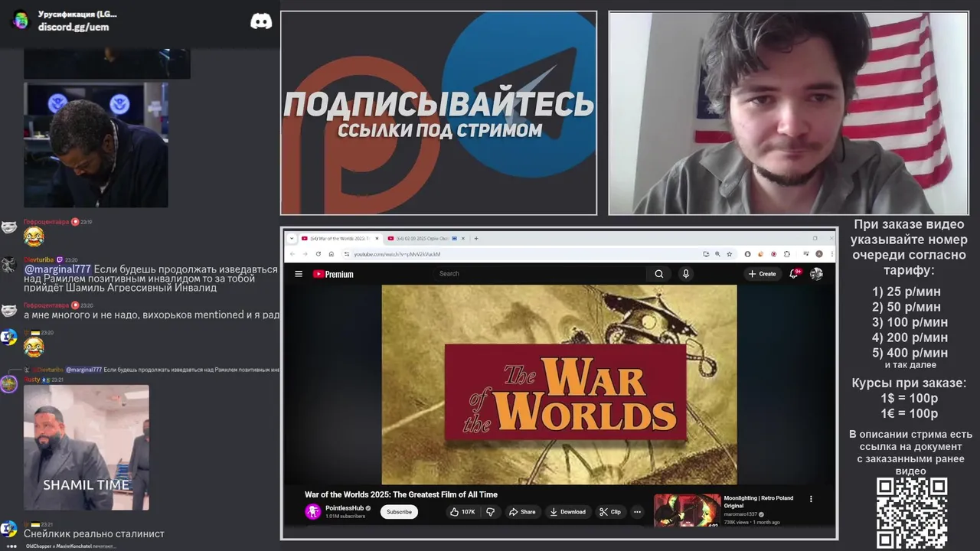Click the YouTube Premium logo

tap(333, 274)
